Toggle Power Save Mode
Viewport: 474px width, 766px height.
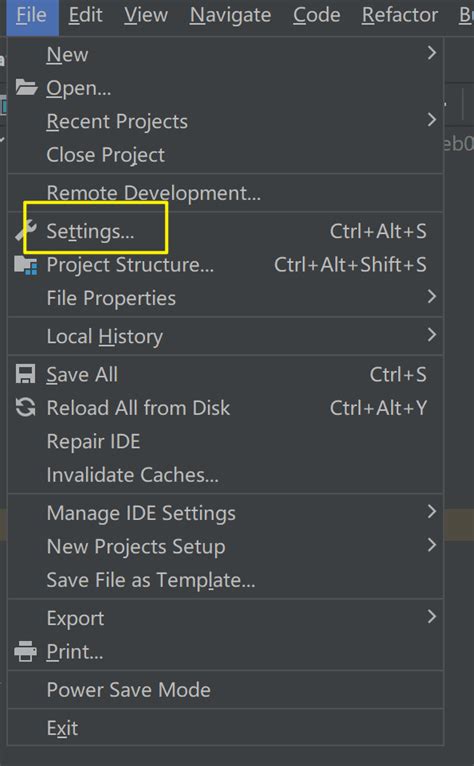click(x=225, y=690)
